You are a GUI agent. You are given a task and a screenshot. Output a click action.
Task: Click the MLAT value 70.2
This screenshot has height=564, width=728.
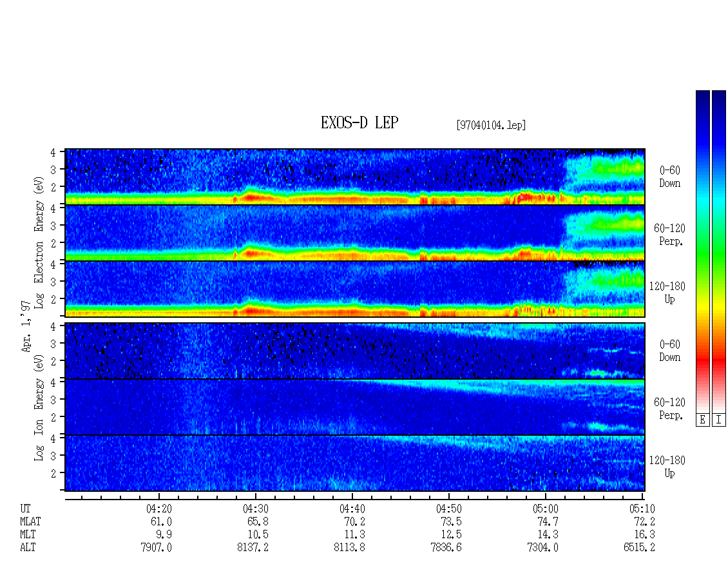(355, 521)
